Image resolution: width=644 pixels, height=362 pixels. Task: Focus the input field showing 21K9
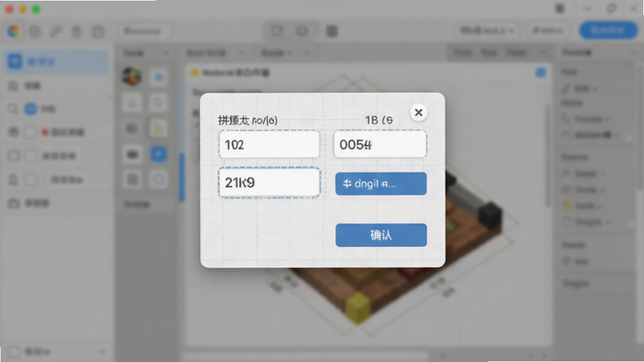[x=269, y=183]
